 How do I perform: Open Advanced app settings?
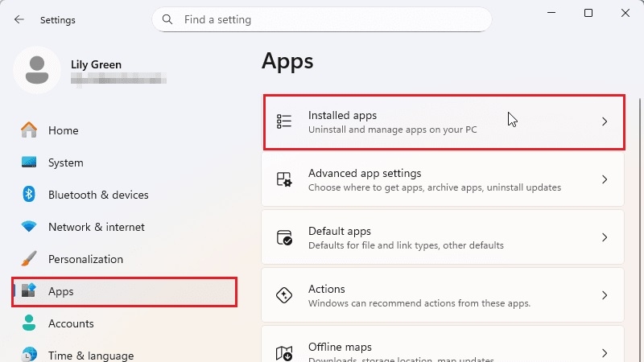443,179
